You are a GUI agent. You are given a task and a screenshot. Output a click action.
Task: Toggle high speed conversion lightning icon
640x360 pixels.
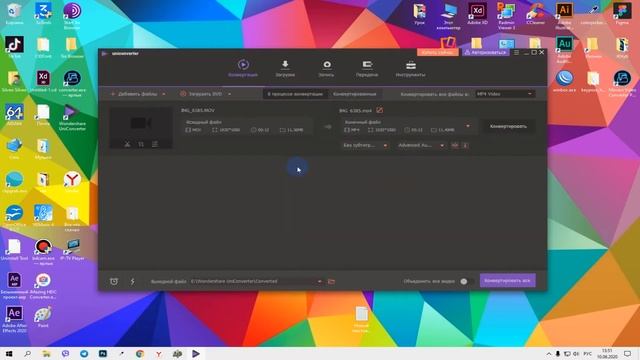point(132,281)
